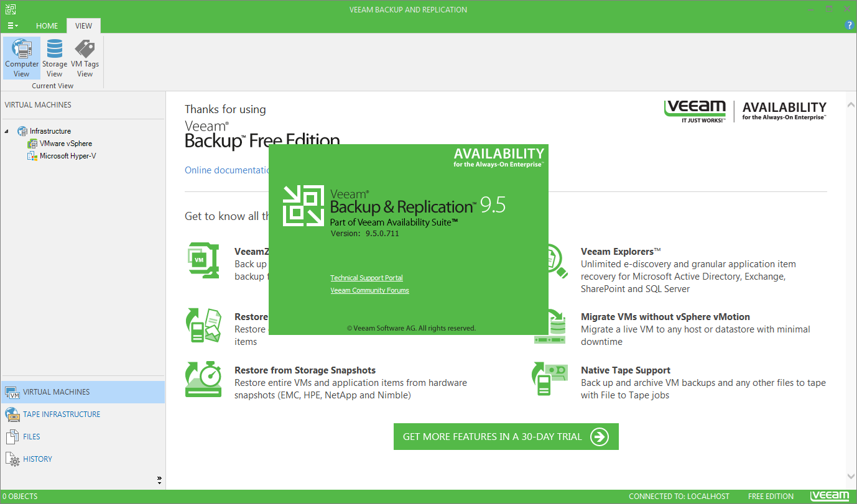The image size is (857, 504).
Task: Click the VIRTUAL MACHINES pane header
Action: point(38,105)
